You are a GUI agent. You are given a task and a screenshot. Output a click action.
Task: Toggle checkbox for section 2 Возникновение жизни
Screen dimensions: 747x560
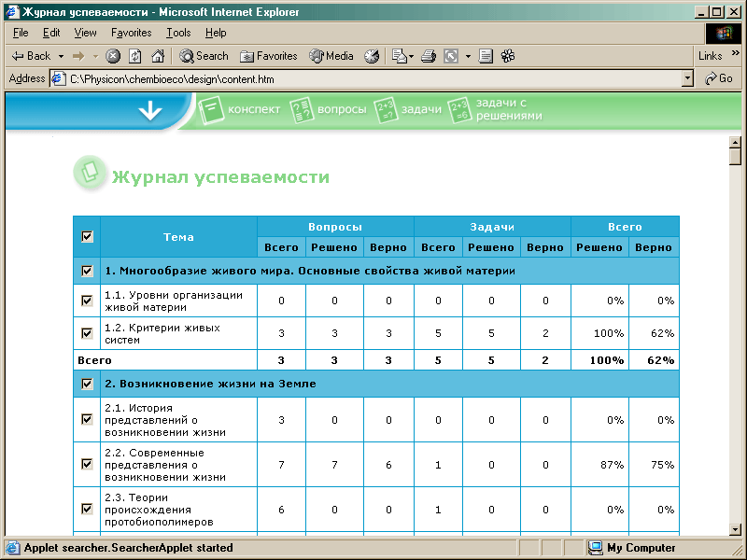pyautogui.click(x=87, y=384)
